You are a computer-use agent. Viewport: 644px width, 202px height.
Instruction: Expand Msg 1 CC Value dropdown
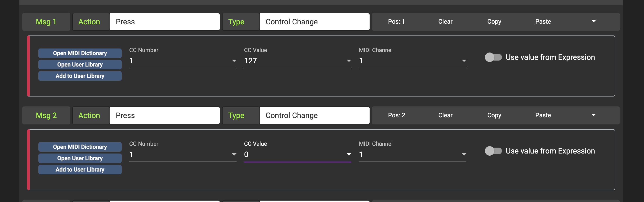tap(349, 61)
